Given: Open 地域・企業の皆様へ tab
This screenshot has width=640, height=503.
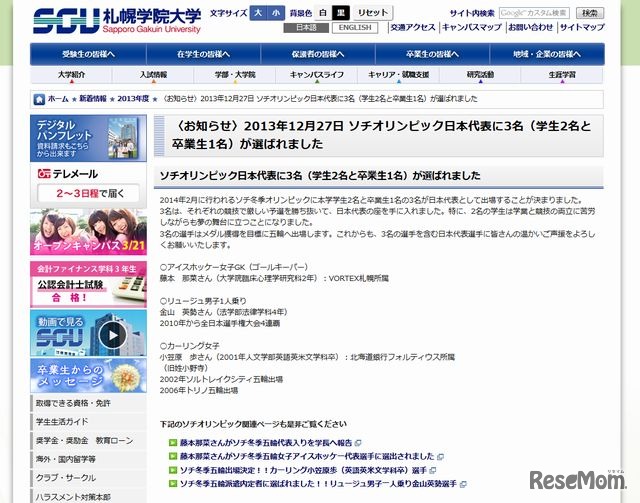Looking at the screenshot, I should coord(547,54).
